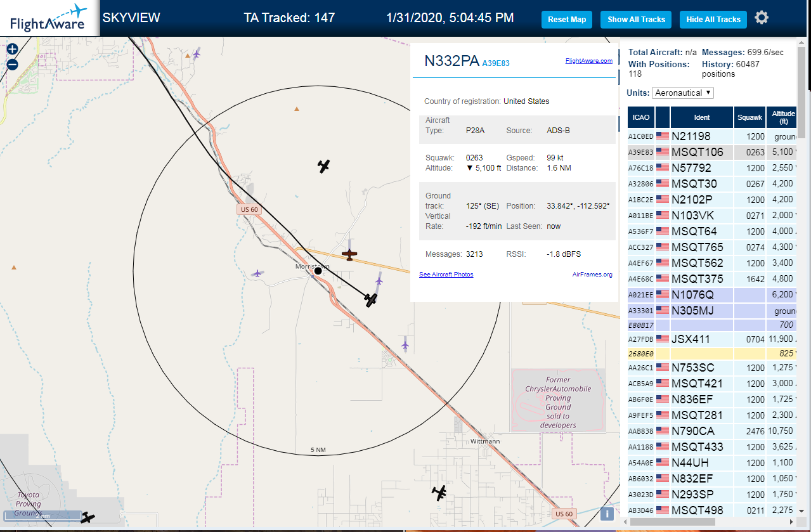Viewport: 811px width, 532px height.
Task: Click Hide All Tracks button
Action: pyautogui.click(x=713, y=19)
